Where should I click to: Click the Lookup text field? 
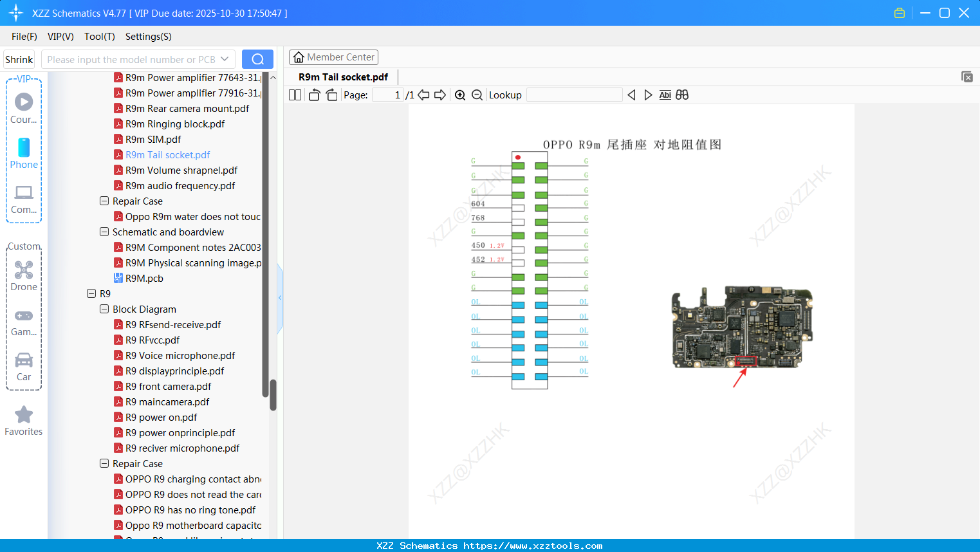click(575, 95)
